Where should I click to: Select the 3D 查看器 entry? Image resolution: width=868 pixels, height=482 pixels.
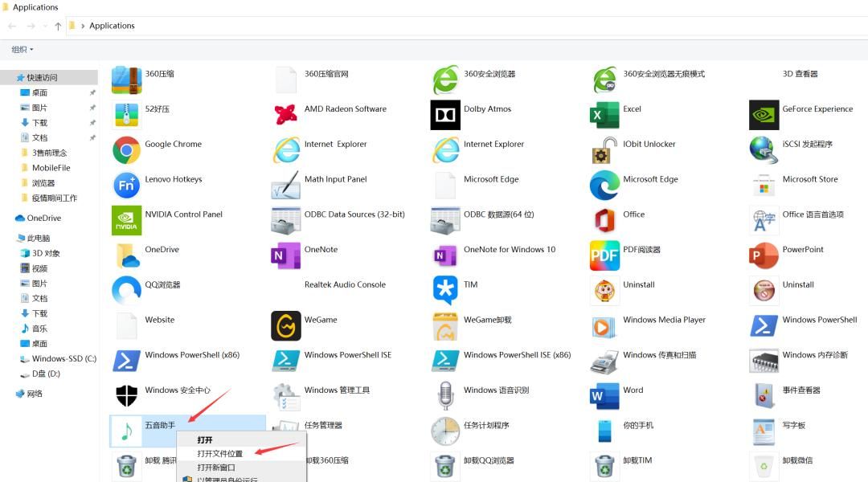point(800,74)
